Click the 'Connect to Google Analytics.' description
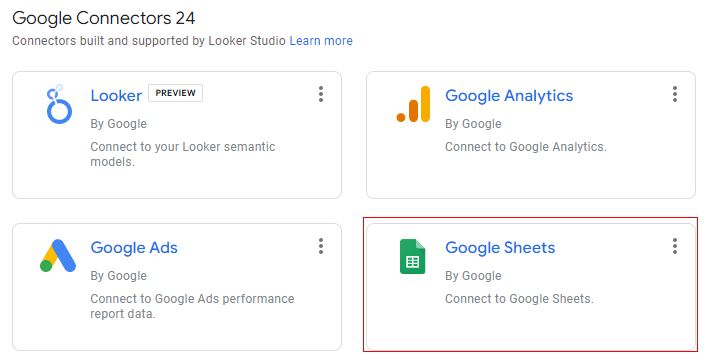Screen dimensions: 708x363 point(526,147)
